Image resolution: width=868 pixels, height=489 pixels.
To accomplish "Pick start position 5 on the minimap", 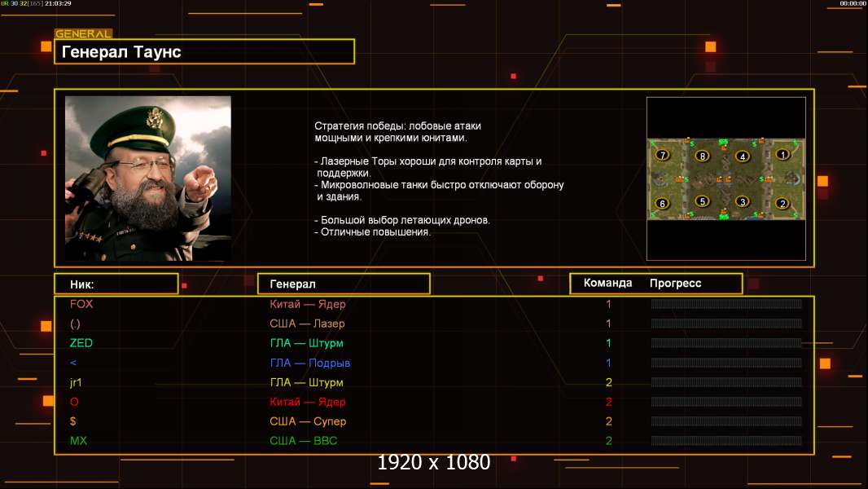I will point(702,201).
